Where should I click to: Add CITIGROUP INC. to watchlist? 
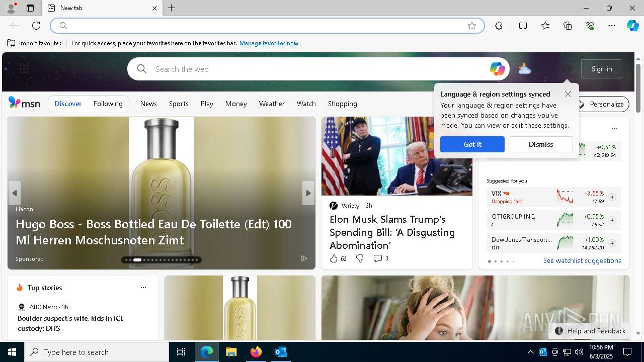[x=612, y=220]
